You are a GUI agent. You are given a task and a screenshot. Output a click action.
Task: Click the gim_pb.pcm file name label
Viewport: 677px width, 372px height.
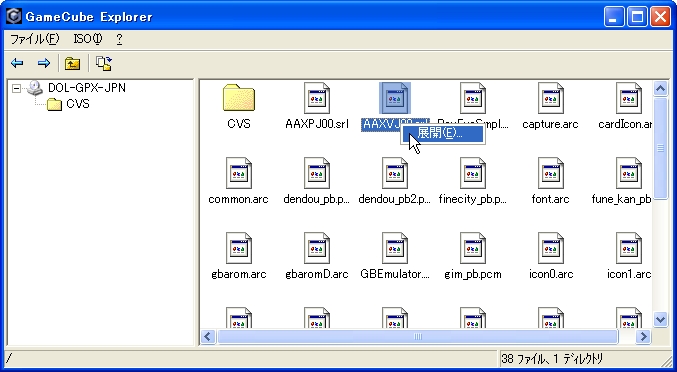(x=473, y=274)
